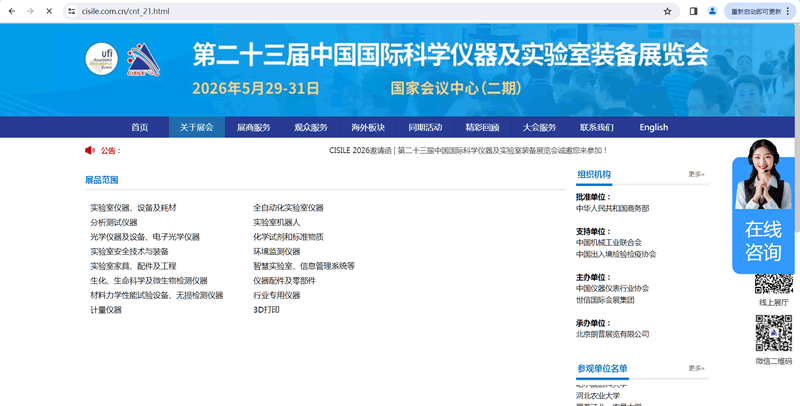The width and height of the screenshot is (800, 406).
Task: Expand 更多>> next to 参观单位名单
Action: tap(696, 369)
